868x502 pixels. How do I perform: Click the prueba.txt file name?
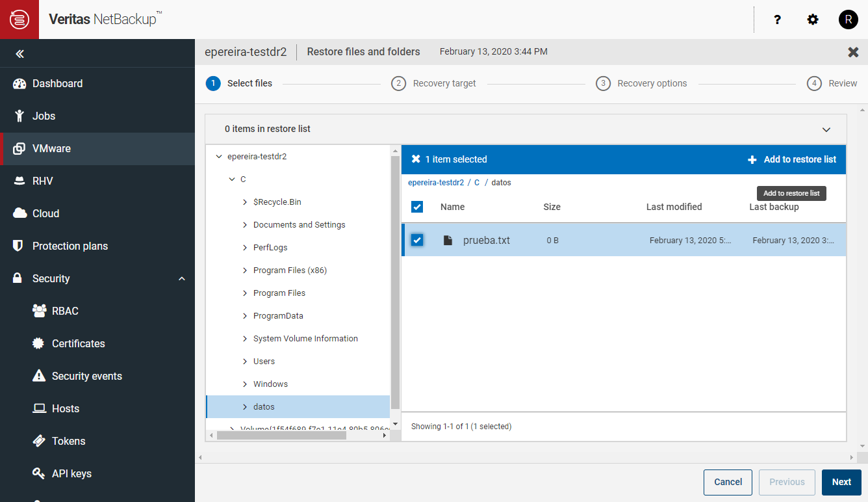click(487, 240)
